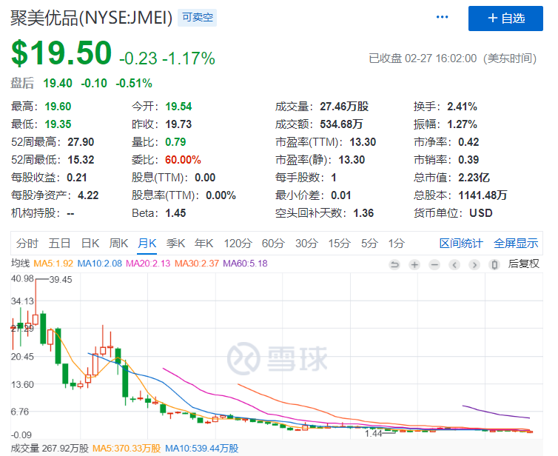Zoom in chart with plus icon
The height and width of the screenshot is (456, 558).
pyautogui.click(x=414, y=264)
